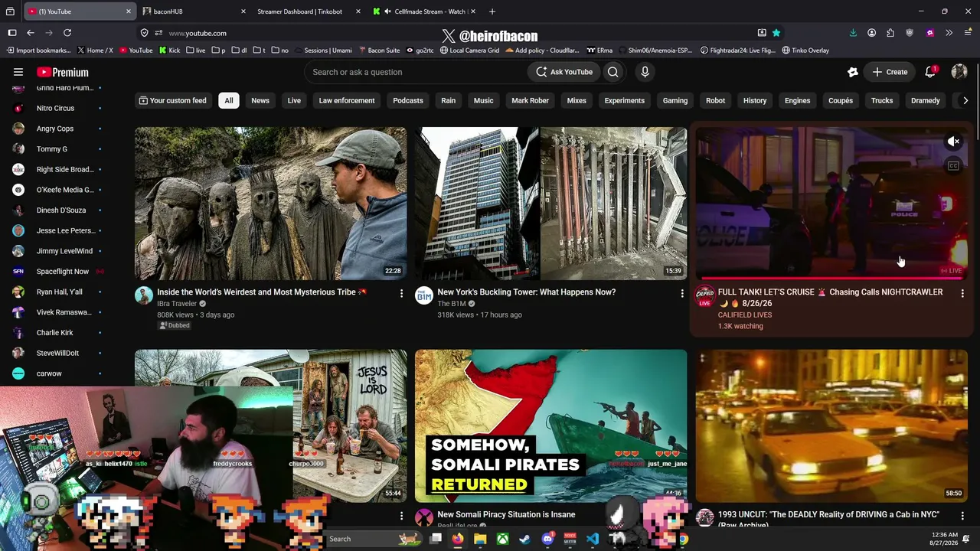Screen dimensions: 980x551
Task: Open The B1M channel avatar
Action: tap(424, 295)
